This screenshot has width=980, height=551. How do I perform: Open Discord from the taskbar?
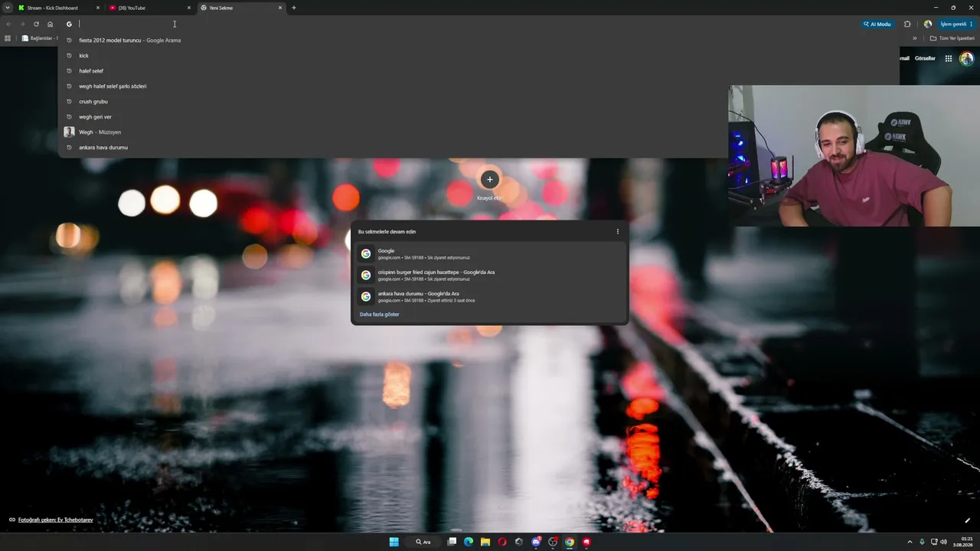pyautogui.click(x=536, y=542)
